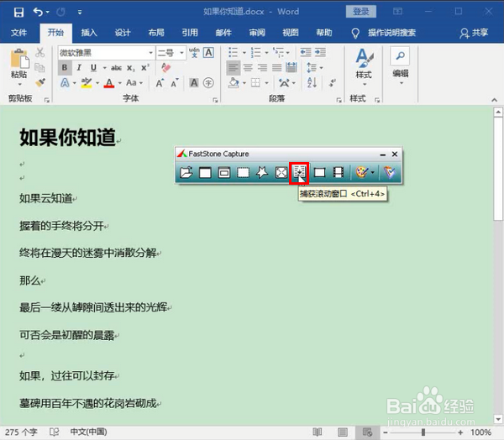Apply the text highlight color
The width and height of the screenshot is (504, 440).
87,83
